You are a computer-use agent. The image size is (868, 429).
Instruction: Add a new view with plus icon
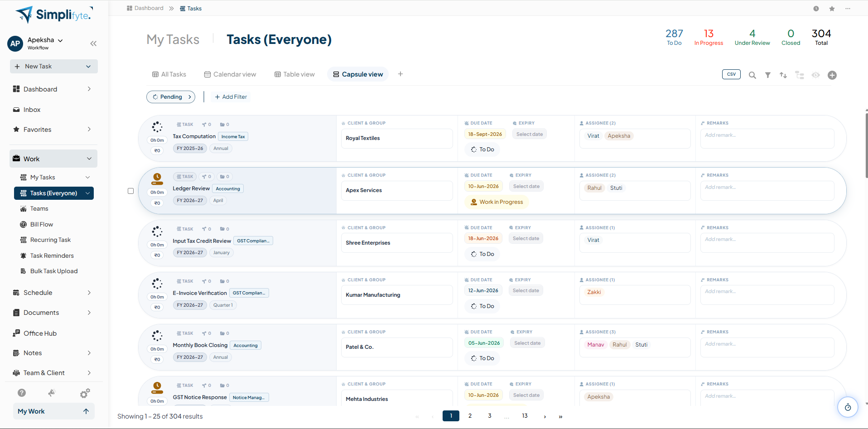tap(400, 74)
